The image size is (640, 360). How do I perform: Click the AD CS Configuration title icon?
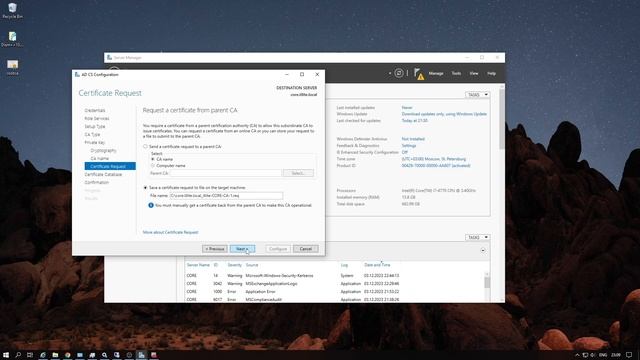pos(77,75)
